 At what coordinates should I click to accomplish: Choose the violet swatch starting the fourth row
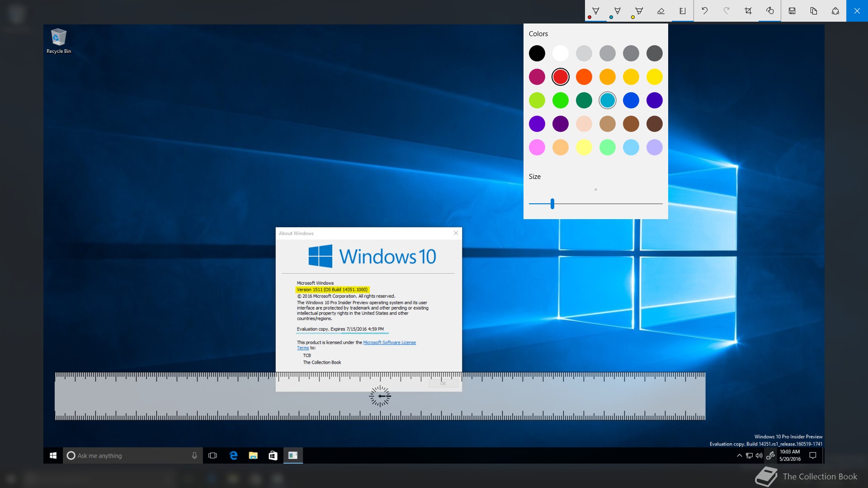(x=537, y=124)
